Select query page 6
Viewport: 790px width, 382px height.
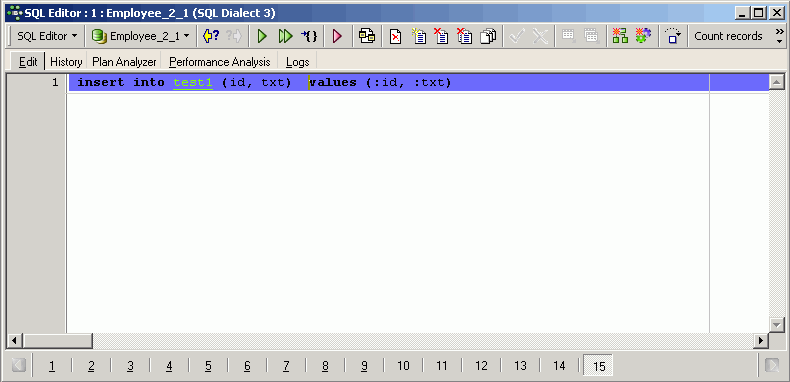(x=247, y=366)
